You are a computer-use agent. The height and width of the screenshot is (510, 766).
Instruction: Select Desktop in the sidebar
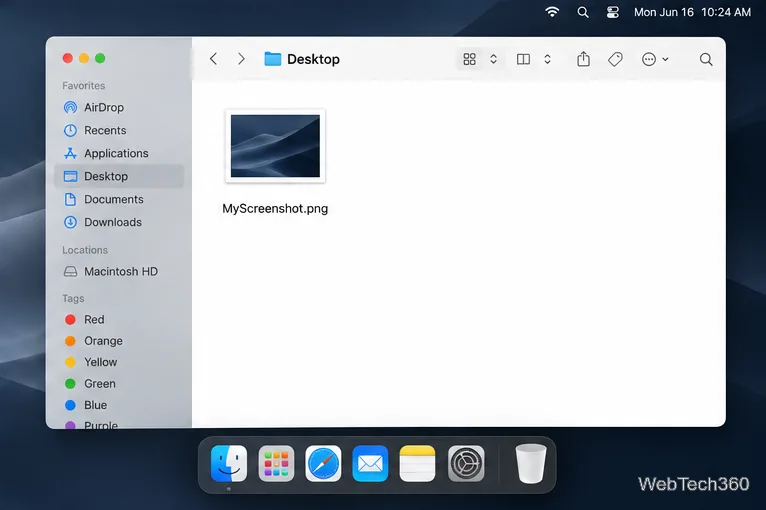119,176
